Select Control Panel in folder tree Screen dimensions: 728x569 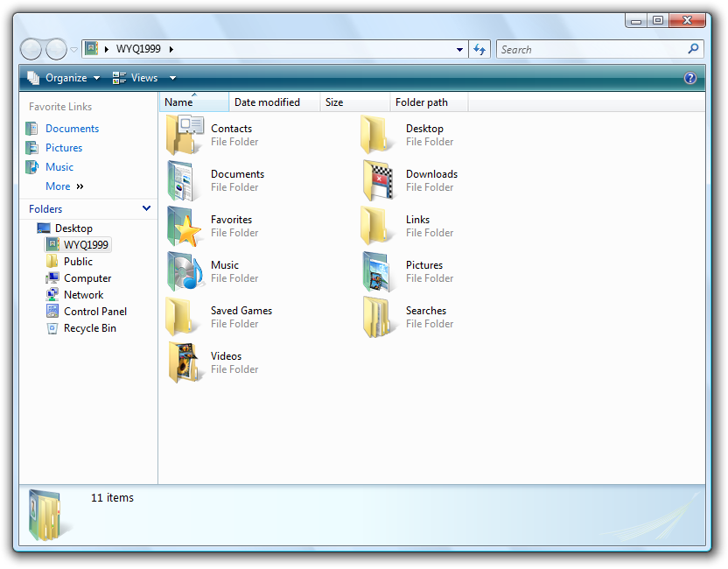[x=94, y=312]
